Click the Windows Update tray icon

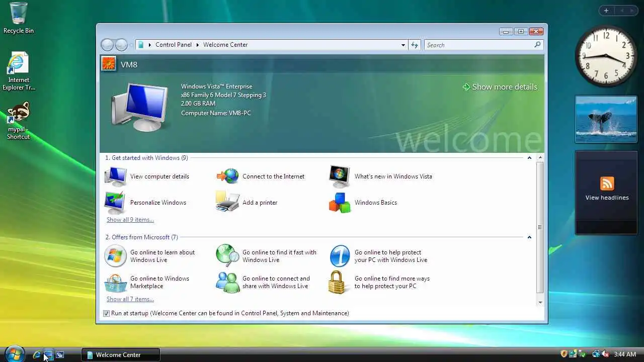573,354
